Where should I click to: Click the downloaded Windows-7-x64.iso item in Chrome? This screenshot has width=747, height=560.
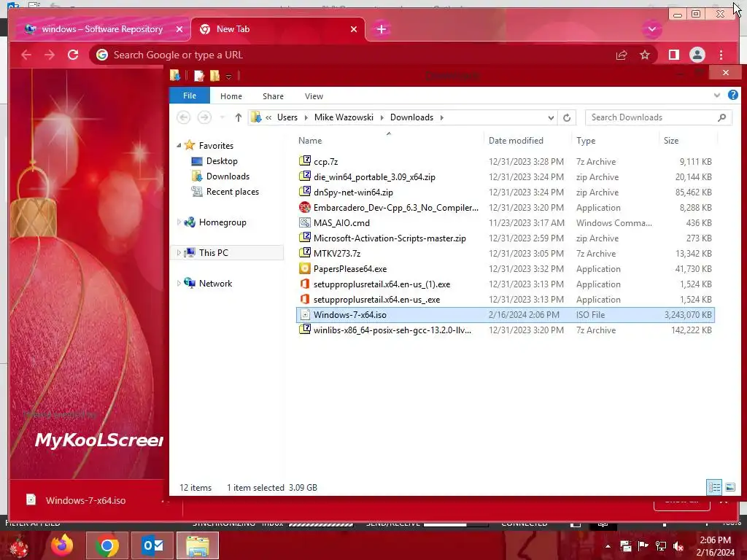[x=86, y=500]
